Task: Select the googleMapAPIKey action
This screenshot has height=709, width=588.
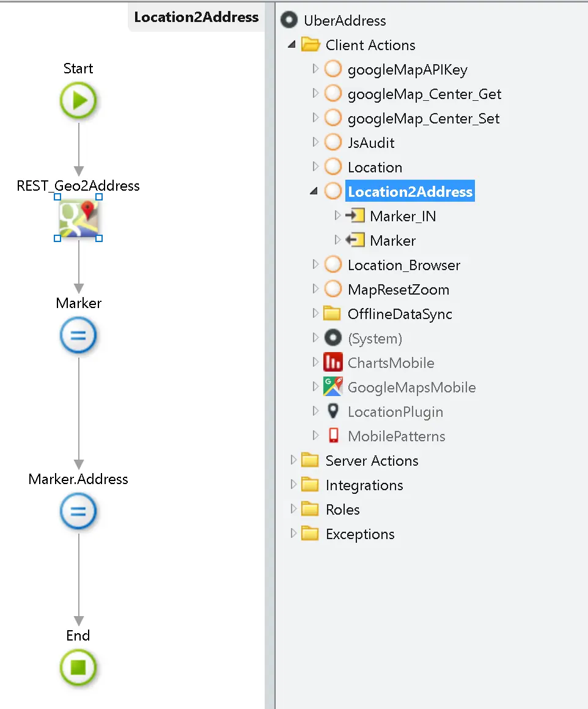Action: coord(407,69)
